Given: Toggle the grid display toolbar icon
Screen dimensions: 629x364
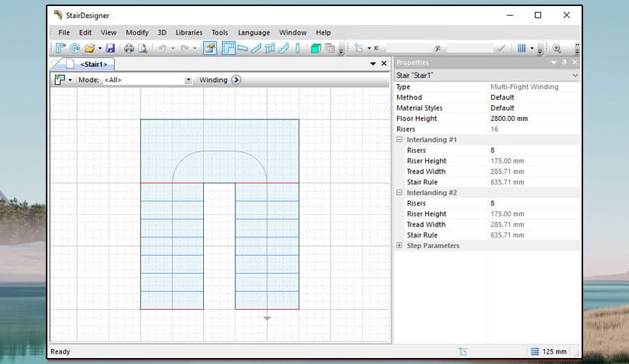Looking at the screenshot, I should (521, 48).
